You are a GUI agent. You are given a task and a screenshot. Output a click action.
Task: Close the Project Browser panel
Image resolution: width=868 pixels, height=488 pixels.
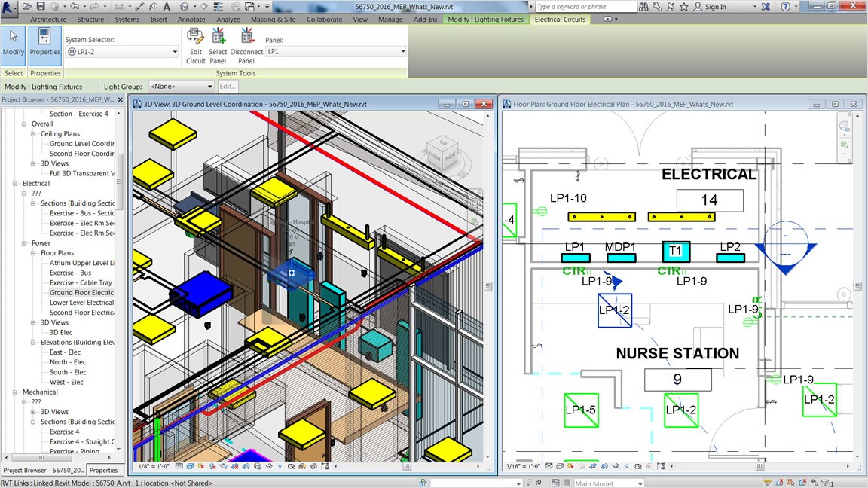pyautogui.click(x=120, y=99)
